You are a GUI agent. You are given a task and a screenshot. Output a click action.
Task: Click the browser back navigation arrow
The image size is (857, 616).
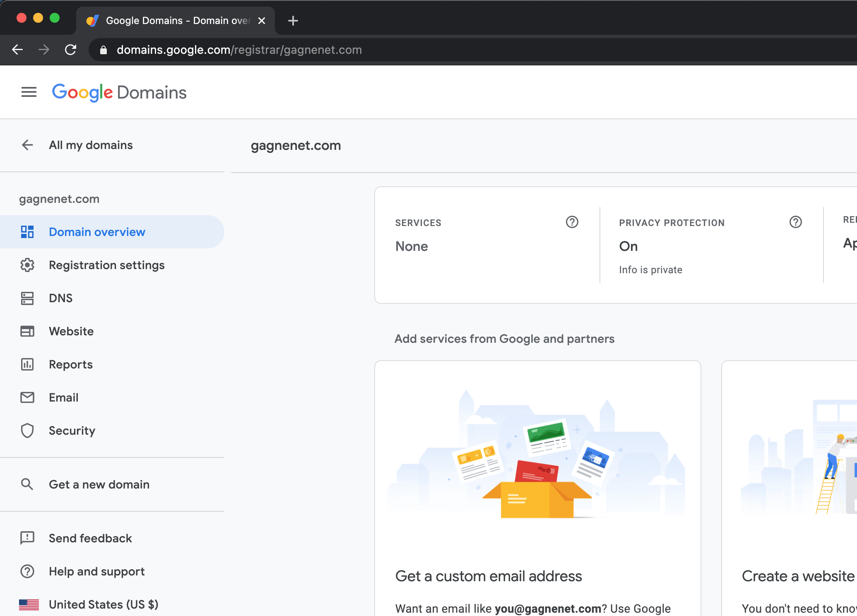(18, 50)
